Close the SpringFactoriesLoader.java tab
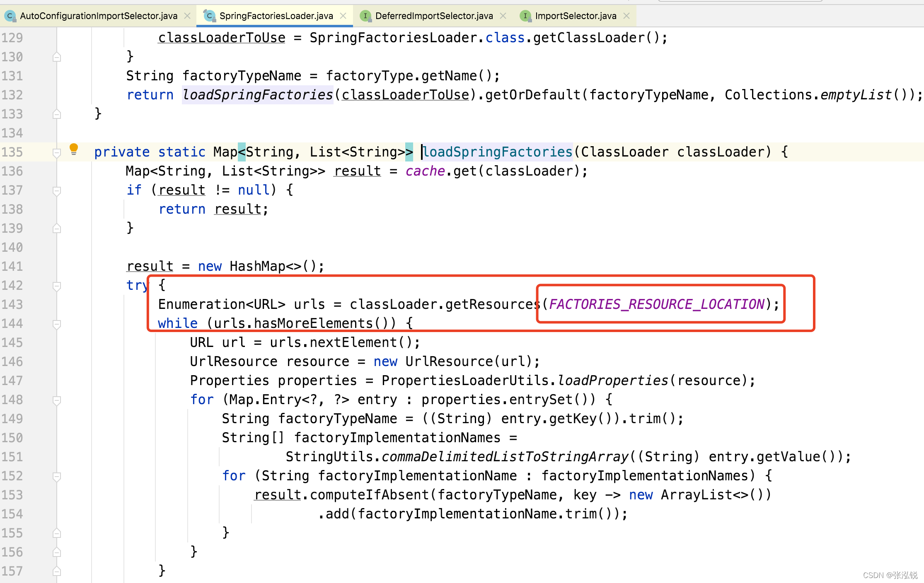This screenshot has width=924, height=583. coord(343,16)
